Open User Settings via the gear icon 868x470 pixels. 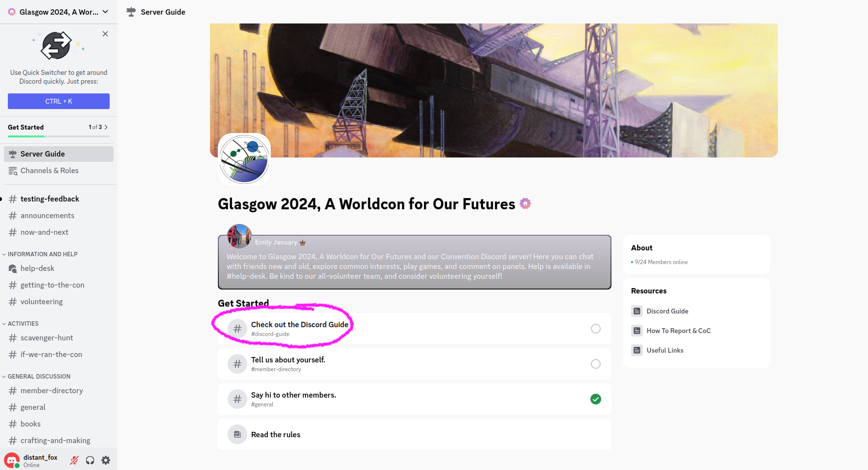pos(105,460)
